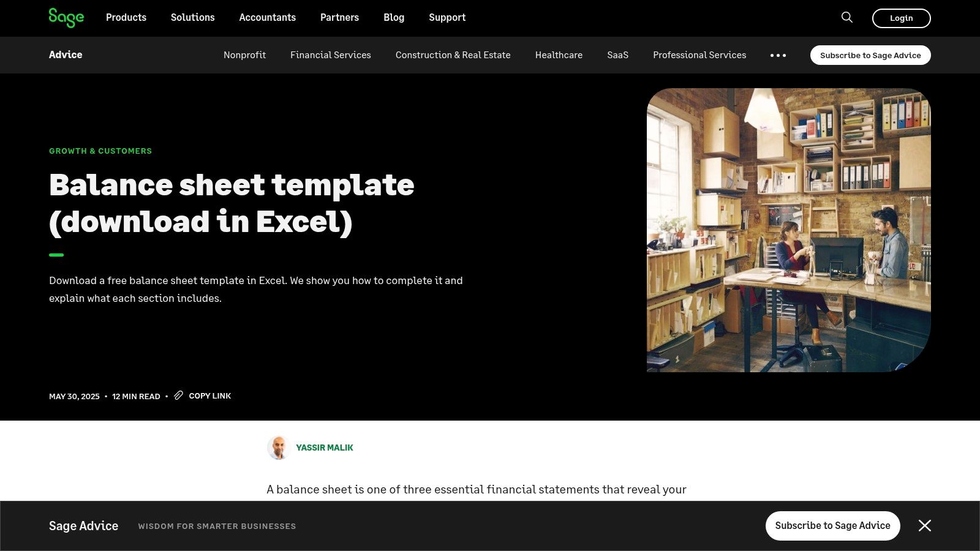Select the SaaS category
This screenshot has height=551, width=980.
click(617, 55)
